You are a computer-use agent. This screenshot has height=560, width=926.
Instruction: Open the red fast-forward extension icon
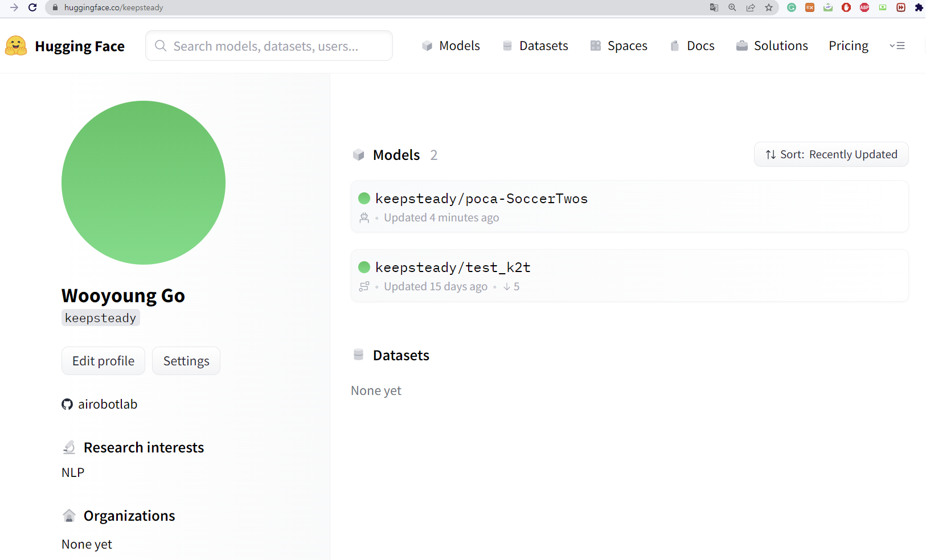[901, 7]
